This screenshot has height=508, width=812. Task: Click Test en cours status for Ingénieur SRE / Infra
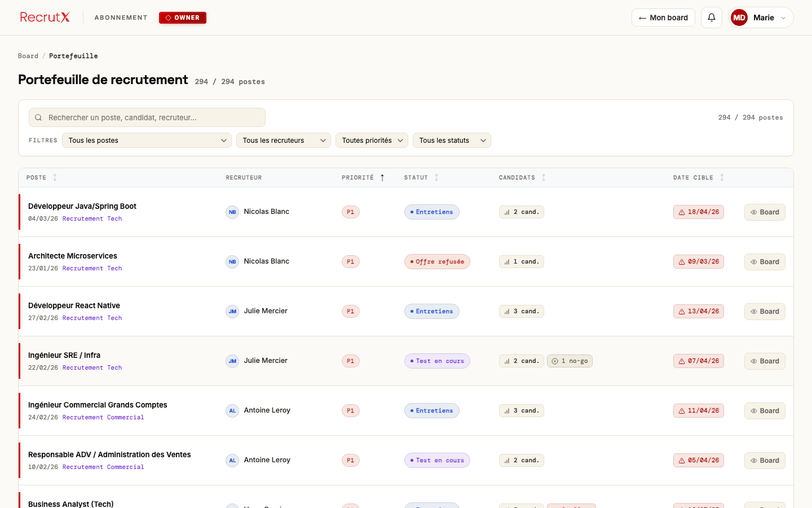tap(437, 361)
